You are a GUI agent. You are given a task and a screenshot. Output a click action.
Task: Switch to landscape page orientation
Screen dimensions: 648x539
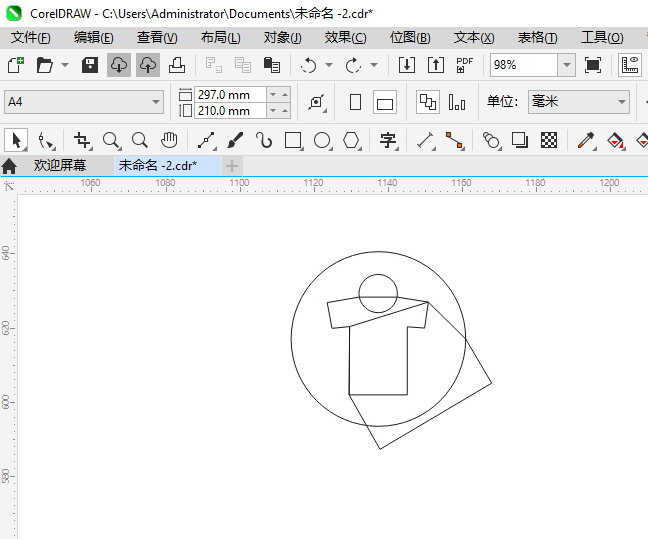[385, 102]
